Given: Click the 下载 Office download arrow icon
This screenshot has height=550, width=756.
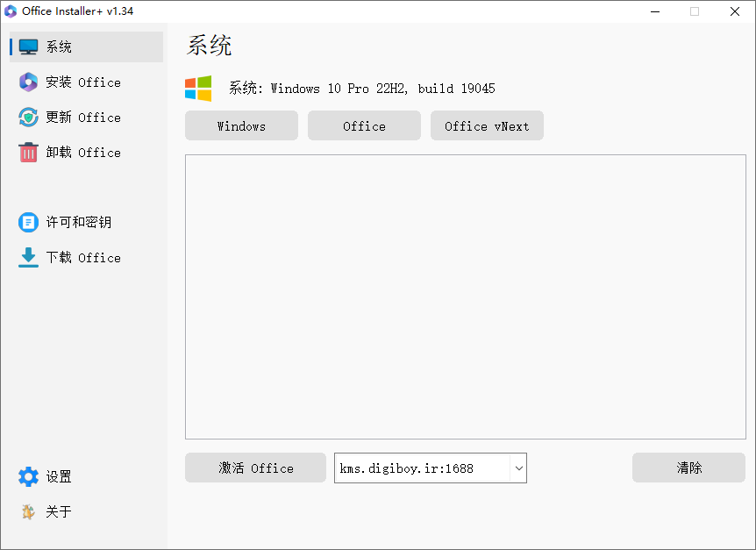Looking at the screenshot, I should point(28,257).
